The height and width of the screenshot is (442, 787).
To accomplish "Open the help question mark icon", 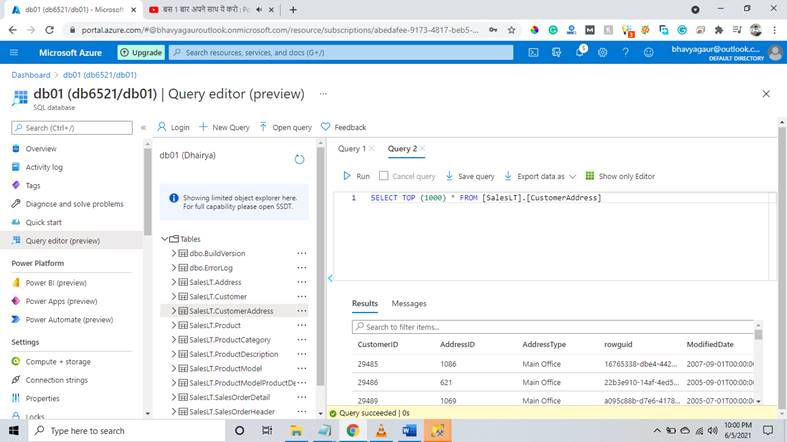I will tap(625, 52).
